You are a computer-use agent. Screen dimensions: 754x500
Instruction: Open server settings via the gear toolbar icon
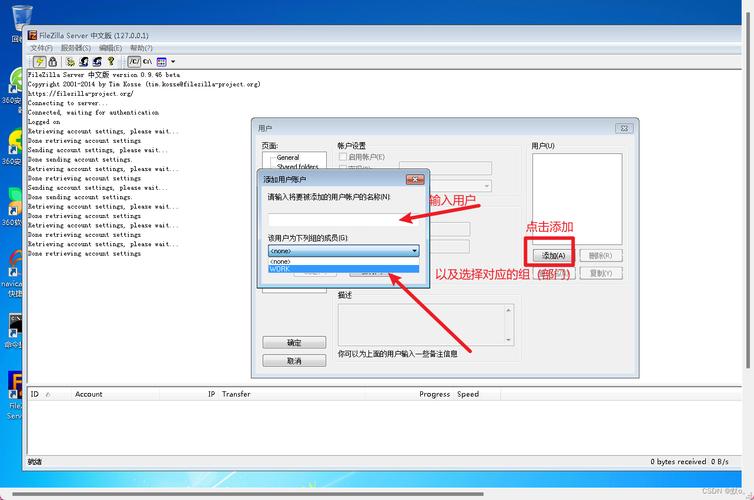pos(70,62)
